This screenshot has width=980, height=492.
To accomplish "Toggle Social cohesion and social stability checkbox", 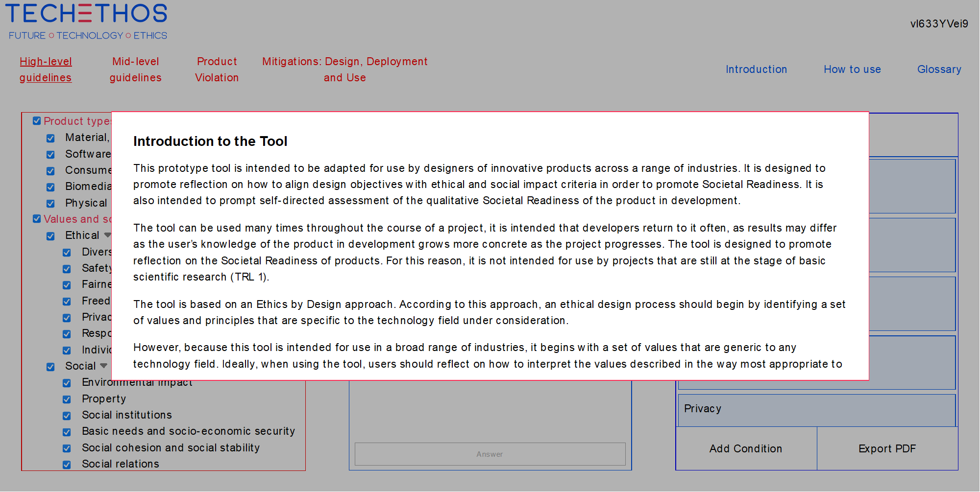I will (67, 448).
